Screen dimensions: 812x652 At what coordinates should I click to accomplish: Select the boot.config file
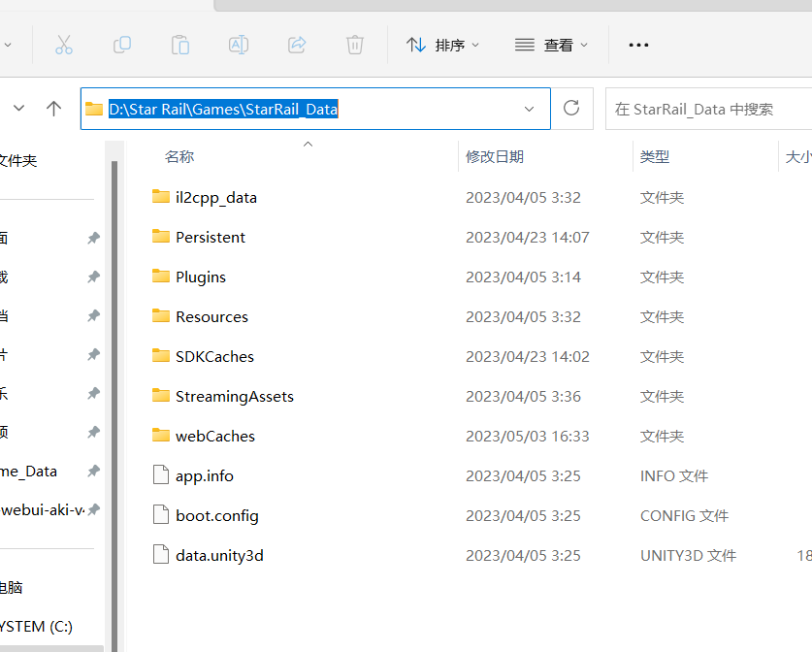click(x=216, y=515)
